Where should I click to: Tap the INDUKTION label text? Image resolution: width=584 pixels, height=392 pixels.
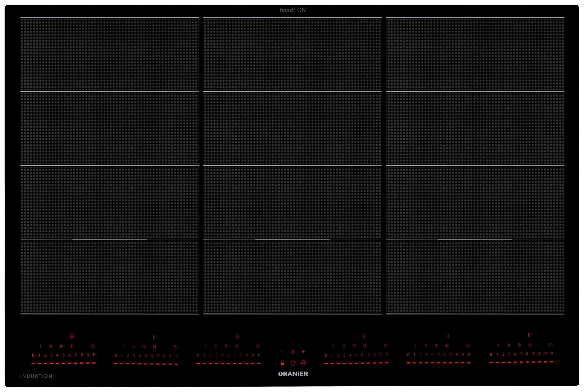pos(36,376)
